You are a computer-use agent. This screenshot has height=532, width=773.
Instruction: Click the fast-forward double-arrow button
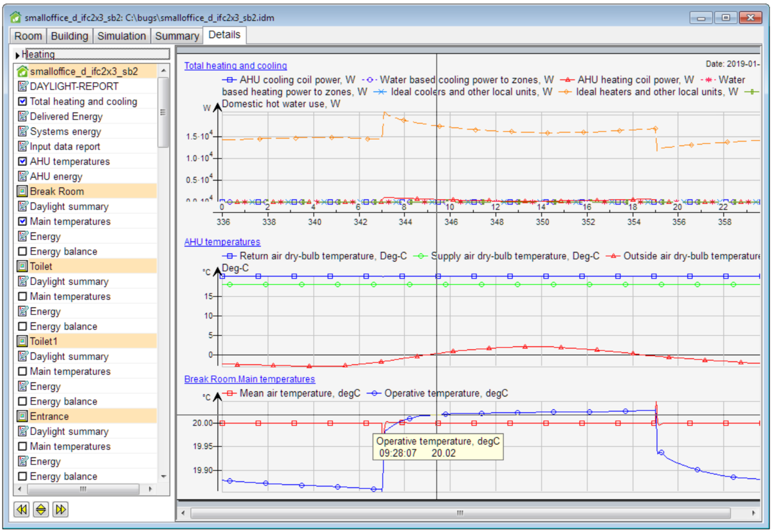tap(60, 509)
